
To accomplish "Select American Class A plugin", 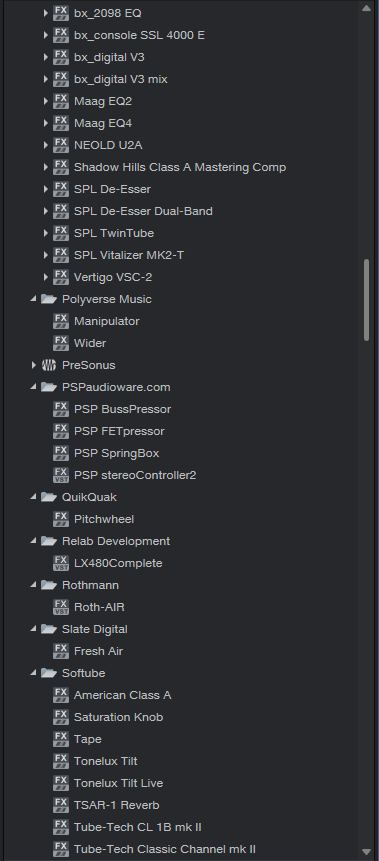I will (122, 695).
